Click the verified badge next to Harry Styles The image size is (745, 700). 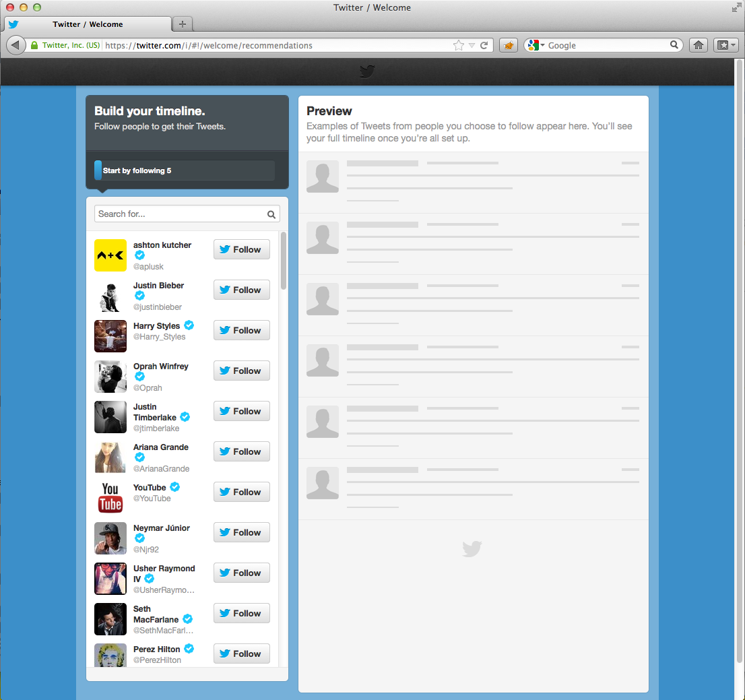click(x=189, y=325)
